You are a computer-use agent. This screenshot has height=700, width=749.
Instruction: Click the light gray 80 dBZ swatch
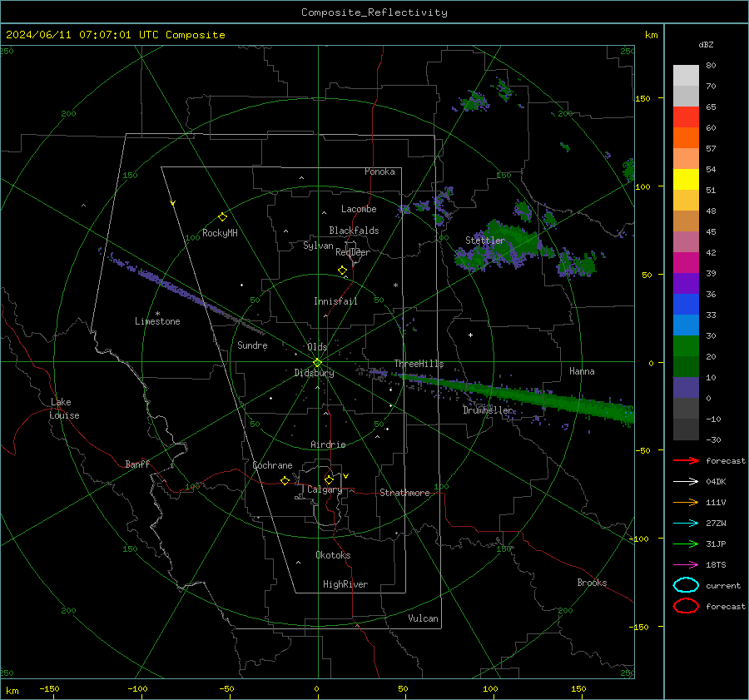(686, 76)
